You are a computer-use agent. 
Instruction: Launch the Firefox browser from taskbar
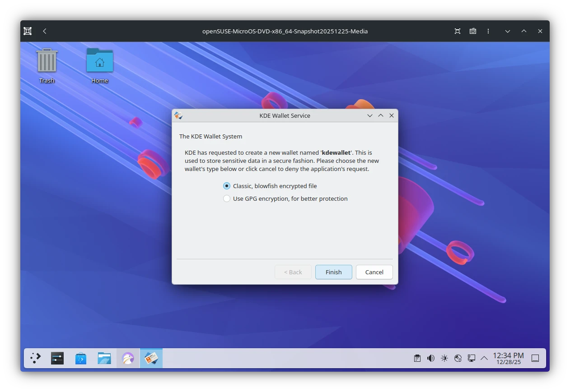click(128, 358)
